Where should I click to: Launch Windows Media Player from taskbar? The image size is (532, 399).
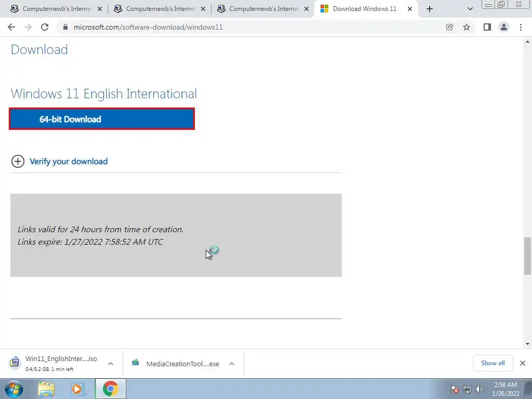pyautogui.click(x=78, y=389)
